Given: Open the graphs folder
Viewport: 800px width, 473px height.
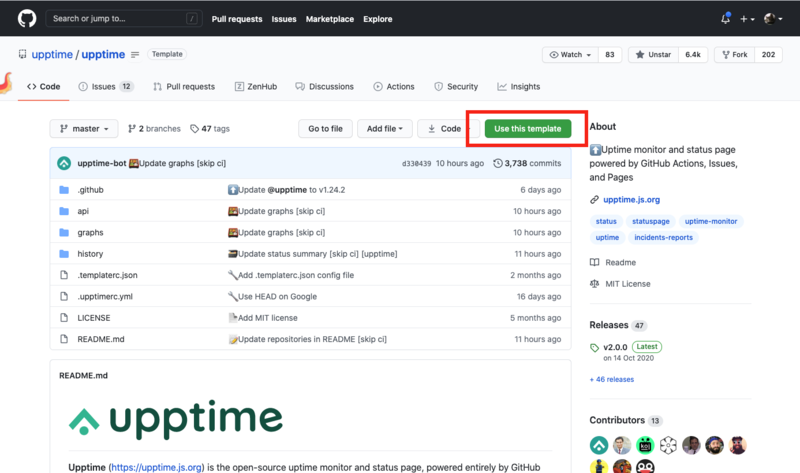Looking at the screenshot, I should 90,233.
